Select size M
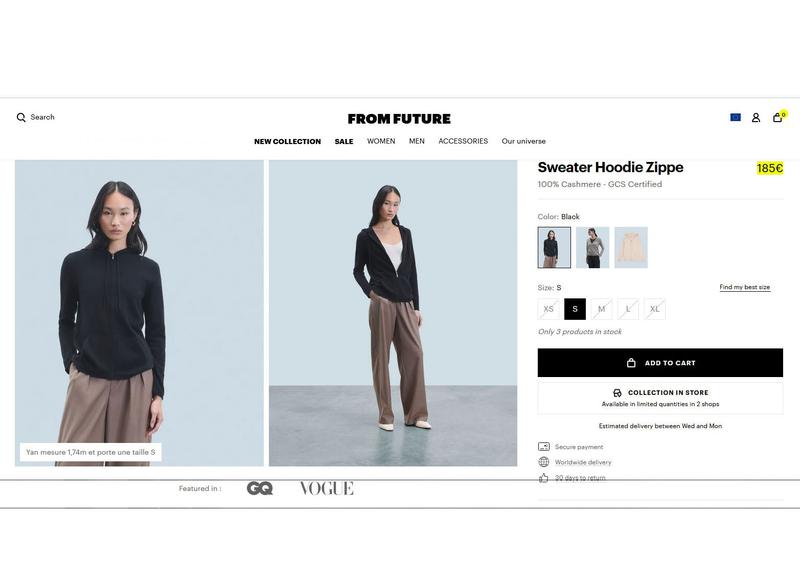 pyautogui.click(x=602, y=309)
